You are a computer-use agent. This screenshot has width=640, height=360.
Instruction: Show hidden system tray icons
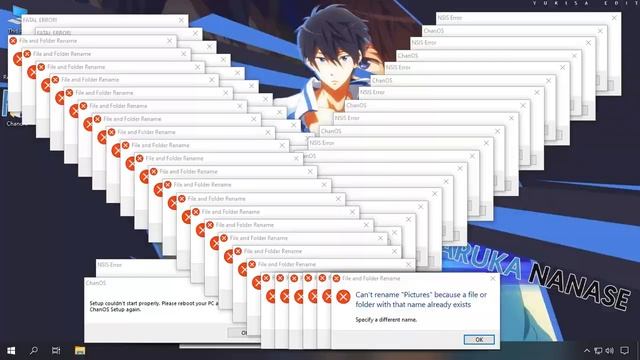tap(587, 351)
